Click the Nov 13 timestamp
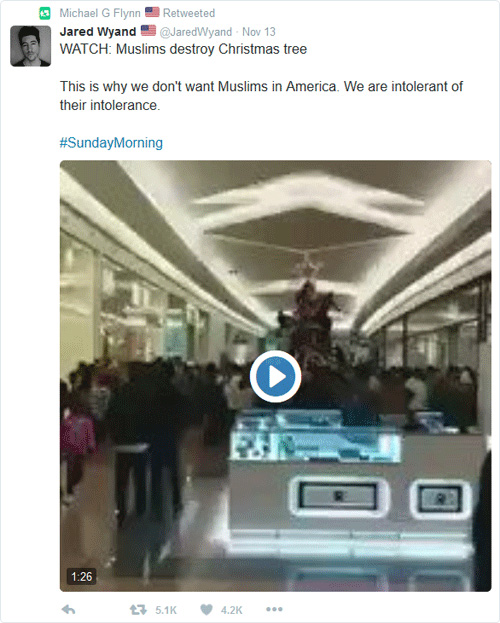500x623 pixels. click(259, 32)
